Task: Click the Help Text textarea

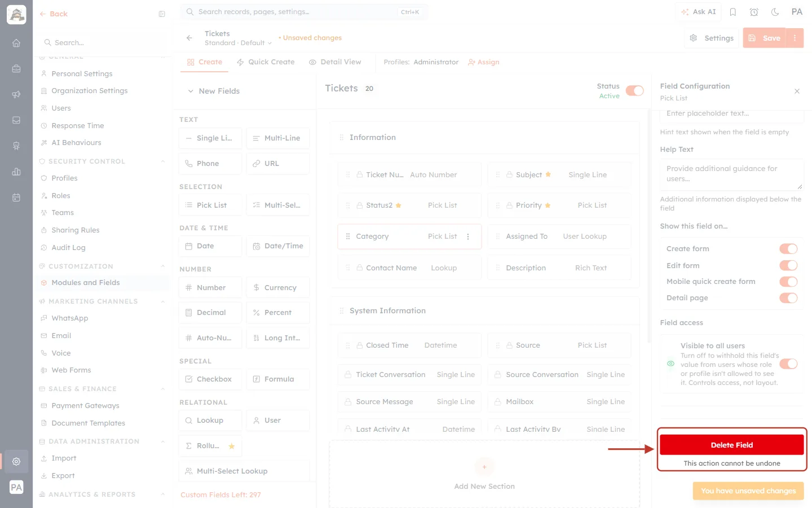Action: click(732, 174)
